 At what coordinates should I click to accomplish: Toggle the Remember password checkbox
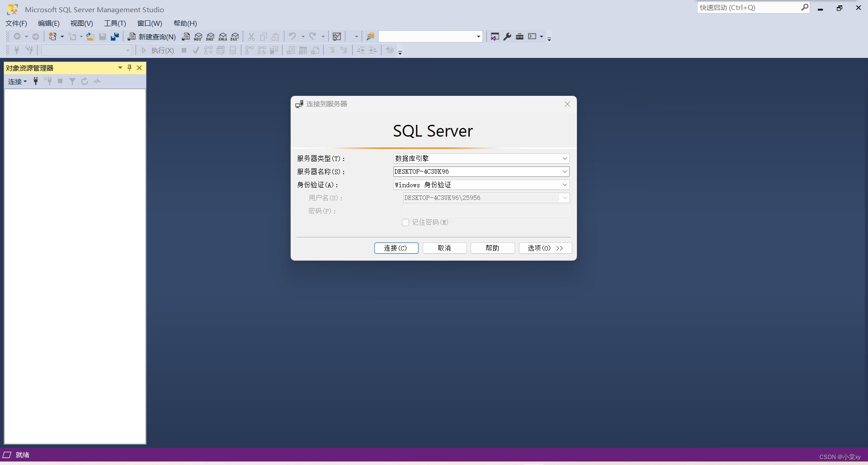(x=406, y=223)
